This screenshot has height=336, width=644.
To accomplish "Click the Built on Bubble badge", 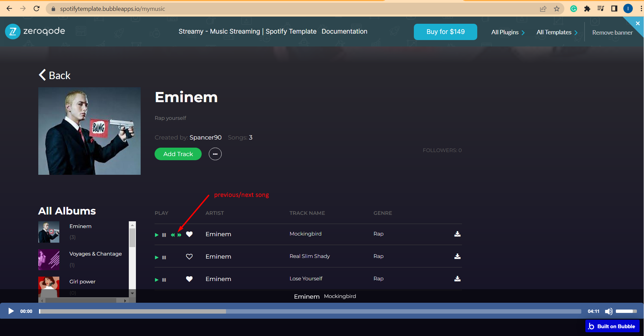I will click(612, 326).
